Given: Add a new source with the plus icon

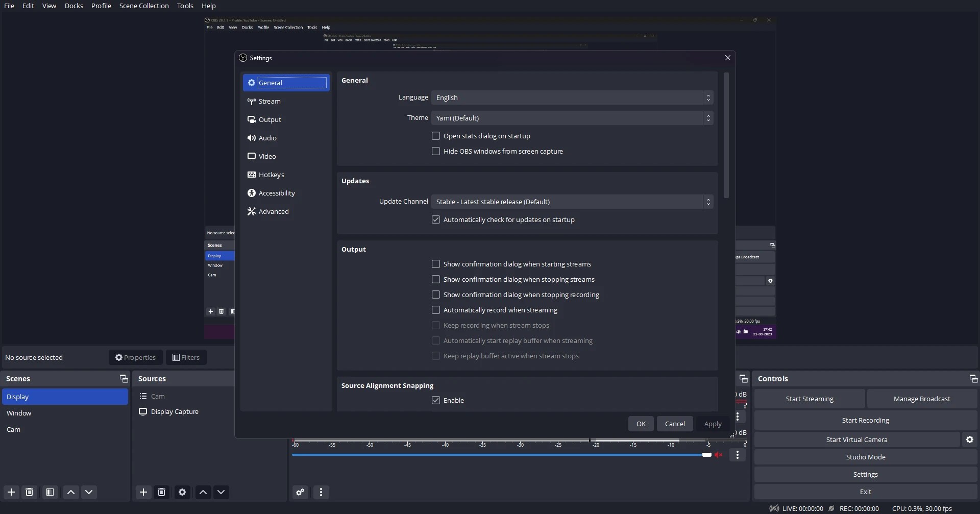Looking at the screenshot, I should pyautogui.click(x=143, y=492).
